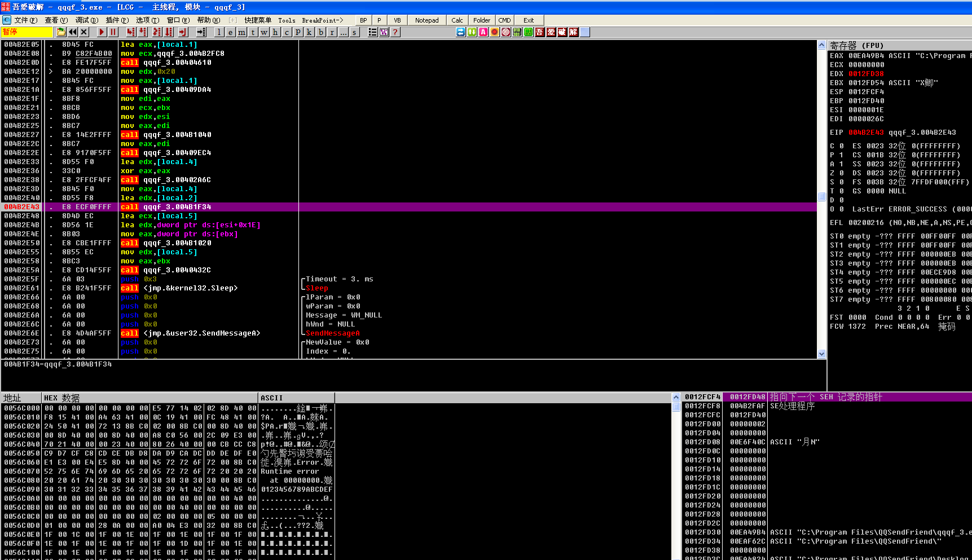Open Handles 'h' button
The width and height of the screenshot is (972, 560).
click(275, 32)
